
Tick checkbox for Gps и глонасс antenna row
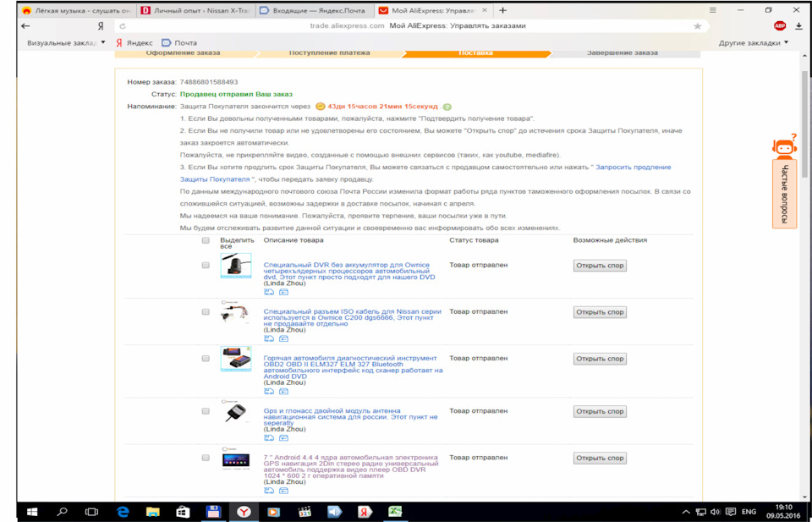pyautogui.click(x=206, y=411)
